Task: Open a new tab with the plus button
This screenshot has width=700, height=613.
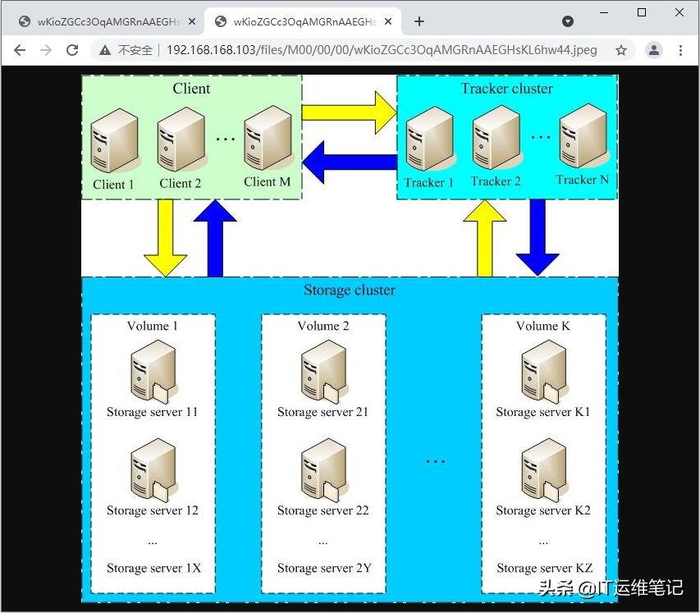Action: point(419,21)
